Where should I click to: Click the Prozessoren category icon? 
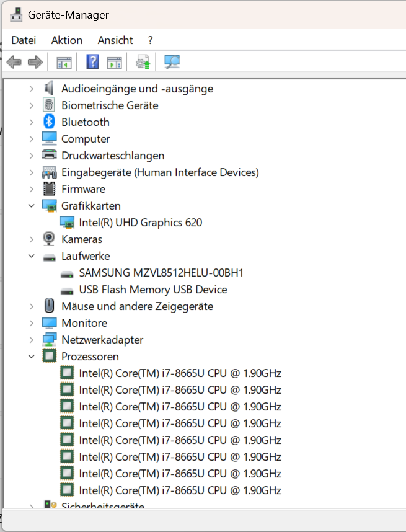[49, 356]
